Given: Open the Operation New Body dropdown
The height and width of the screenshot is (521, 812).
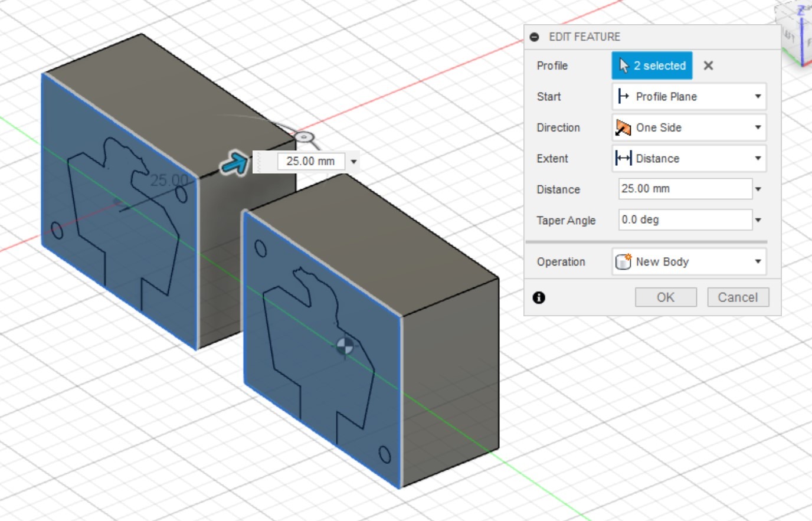Looking at the screenshot, I should 689,261.
